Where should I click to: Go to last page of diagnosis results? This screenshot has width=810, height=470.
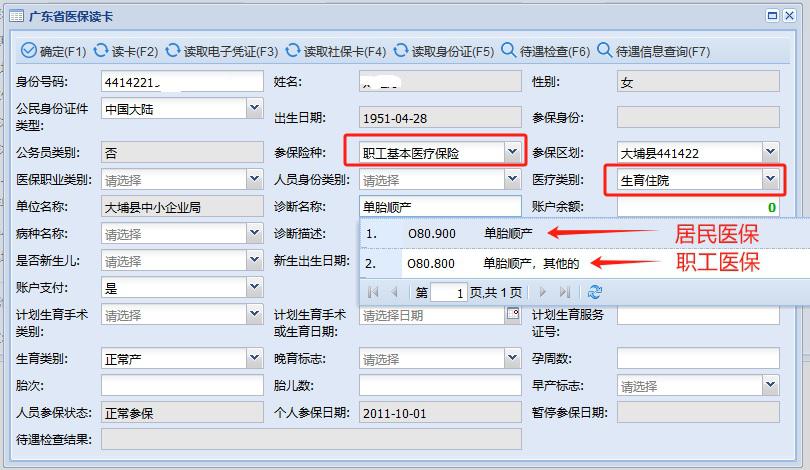coord(564,292)
